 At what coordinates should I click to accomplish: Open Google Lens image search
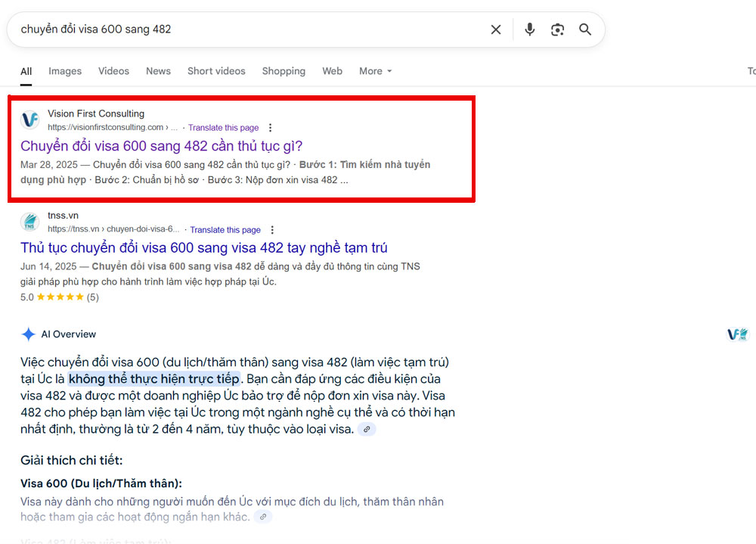click(x=557, y=30)
